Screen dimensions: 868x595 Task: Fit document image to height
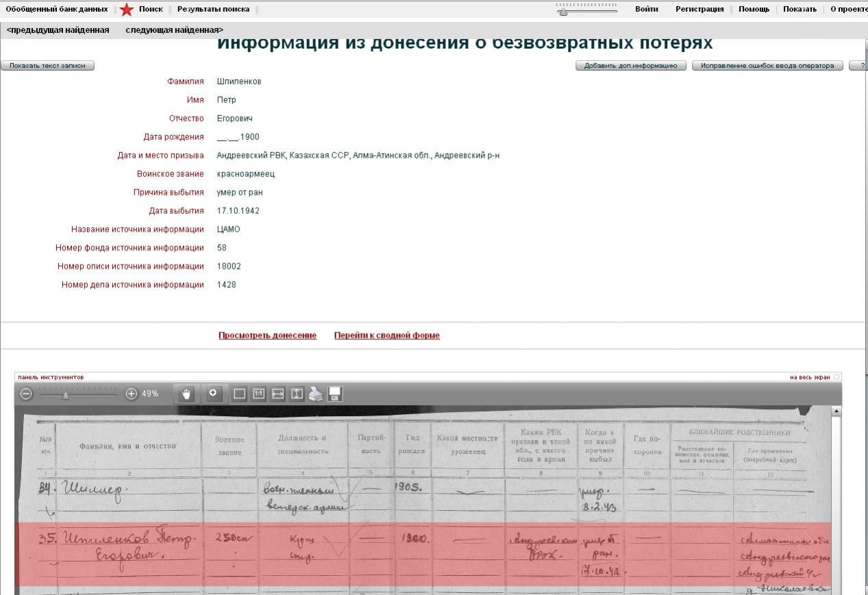tap(297, 394)
